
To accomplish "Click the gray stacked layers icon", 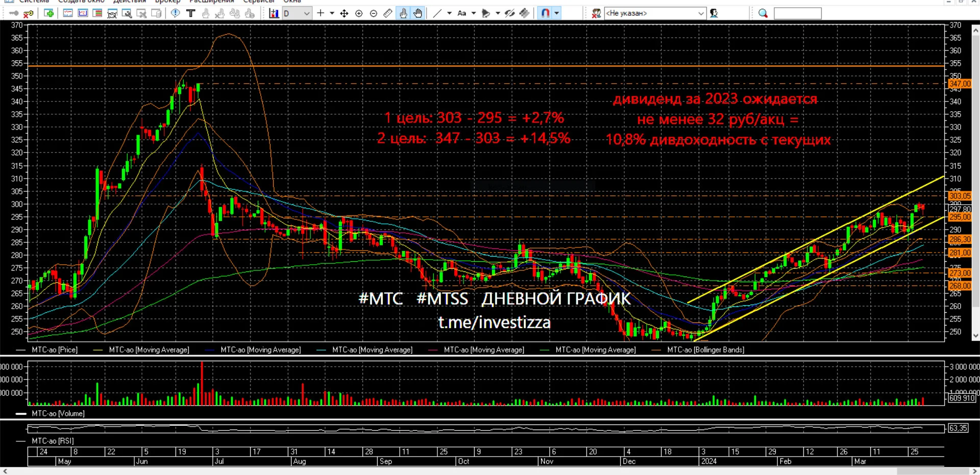I will pyautogui.click(x=524, y=13).
